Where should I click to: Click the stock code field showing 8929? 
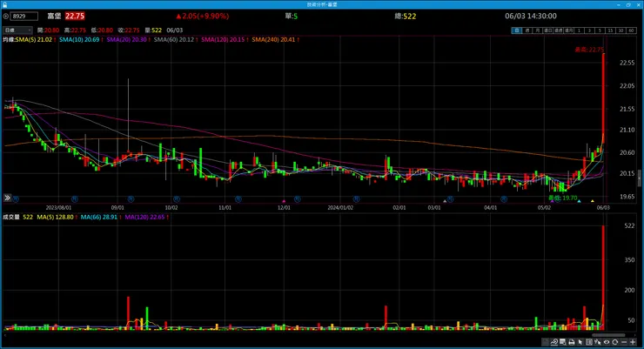coord(24,16)
